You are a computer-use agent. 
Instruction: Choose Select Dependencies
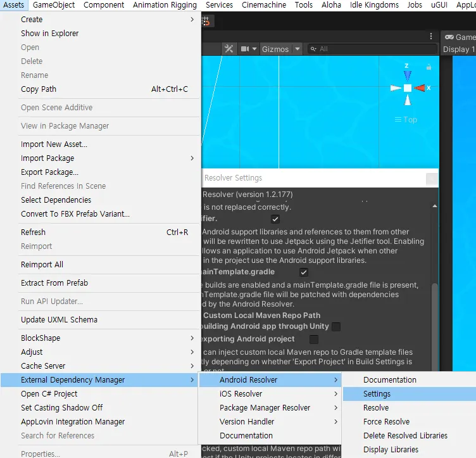point(100,200)
